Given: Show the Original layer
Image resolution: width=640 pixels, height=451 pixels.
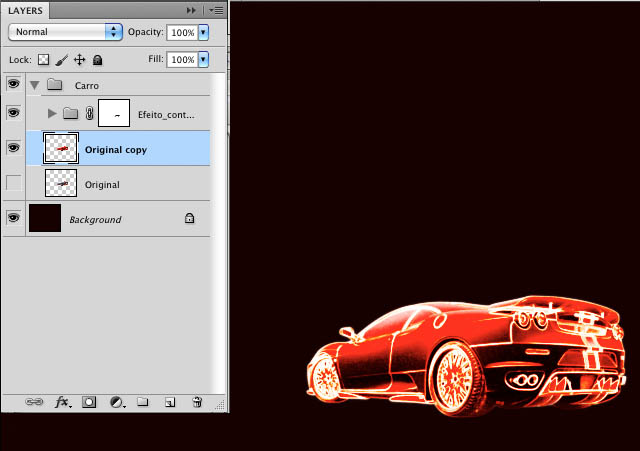Looking at the screenshot, I should tap(14, 183).
